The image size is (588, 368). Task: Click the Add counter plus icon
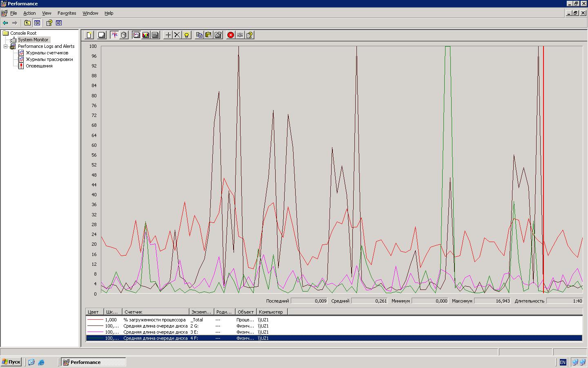168,35
